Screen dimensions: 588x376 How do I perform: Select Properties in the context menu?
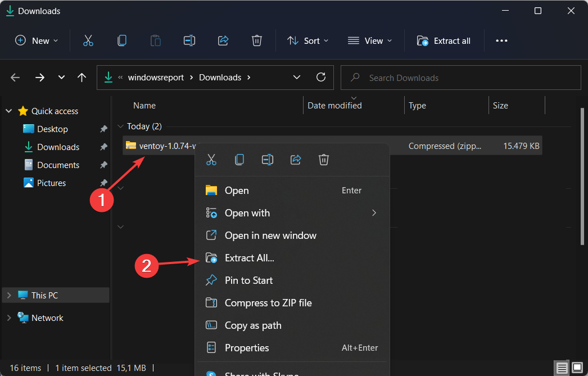click(x=247, y=348)
